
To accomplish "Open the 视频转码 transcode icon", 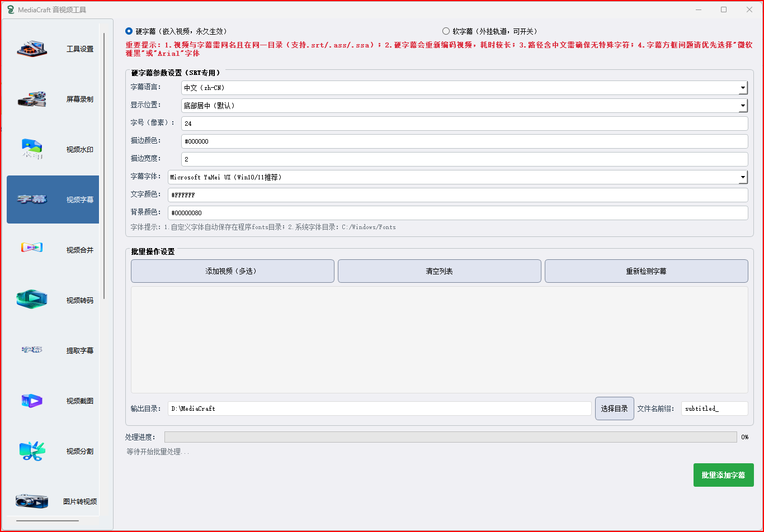I will point(32,300).
